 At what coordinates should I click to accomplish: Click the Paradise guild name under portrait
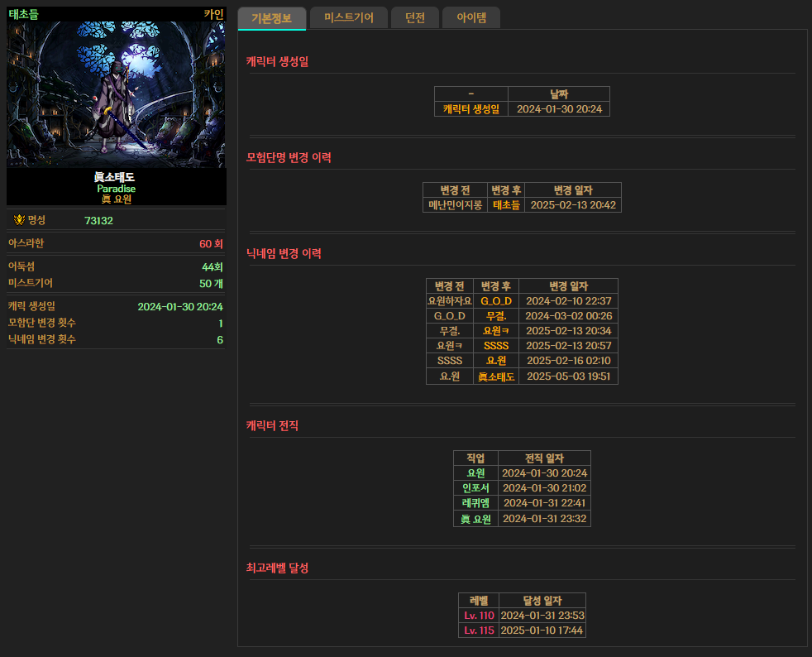click(116, 189)
